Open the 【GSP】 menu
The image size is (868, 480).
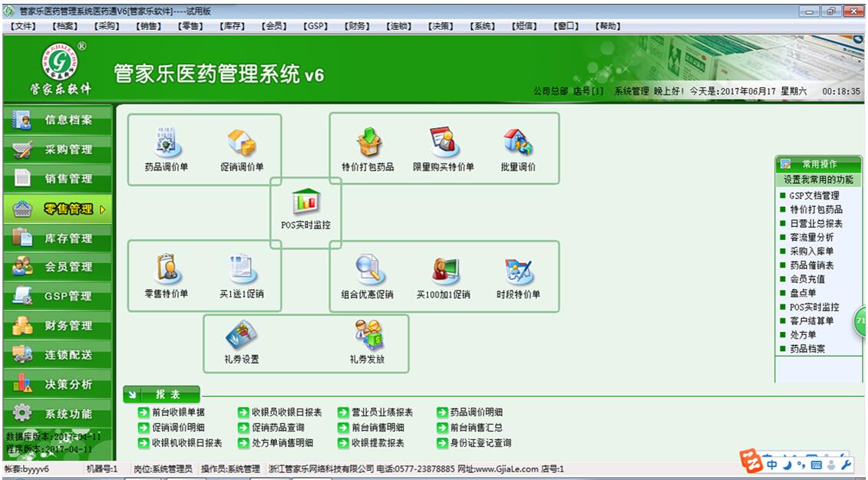(x=315, y=26)
